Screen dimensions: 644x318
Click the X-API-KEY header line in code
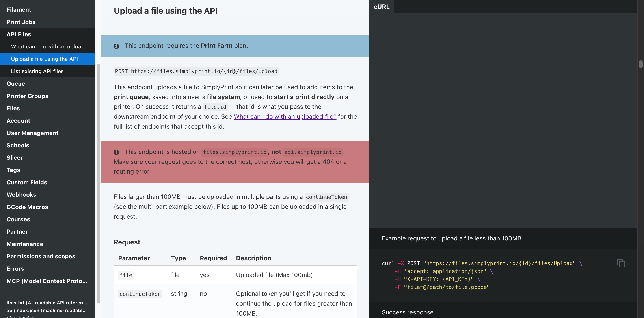click(x=437, y=279)
